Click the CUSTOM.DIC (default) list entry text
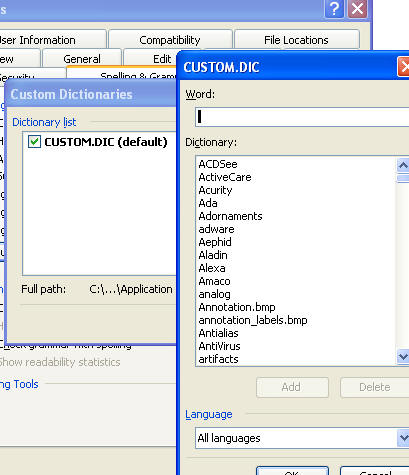The height and width of the screenshot is (475, 409). click(106, 142)
